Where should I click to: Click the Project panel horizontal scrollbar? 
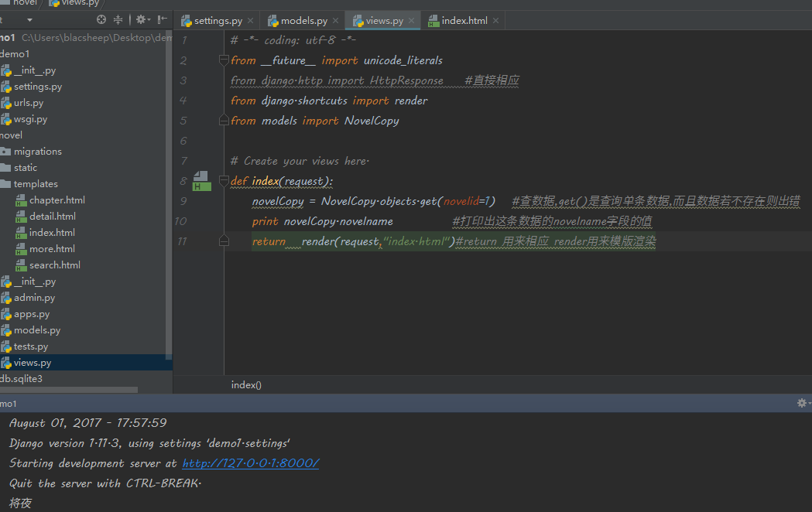click(68, 390)
